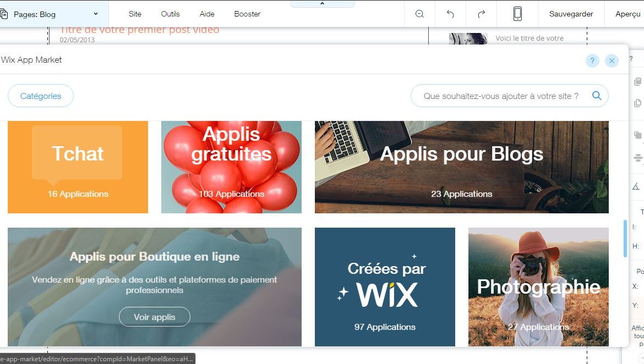
Task: Collapse the top bar with up chevron
Action: (323, 3)
